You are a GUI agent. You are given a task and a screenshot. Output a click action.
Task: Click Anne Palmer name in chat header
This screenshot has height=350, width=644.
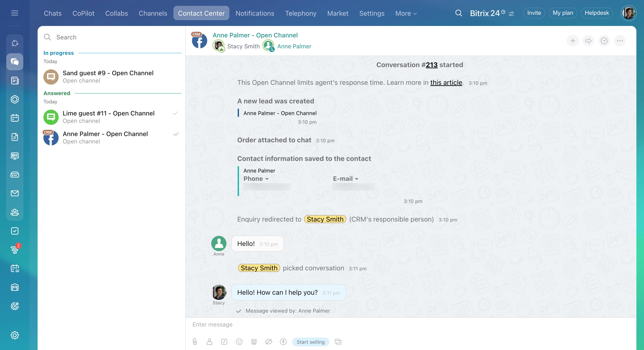coord(294,46)
